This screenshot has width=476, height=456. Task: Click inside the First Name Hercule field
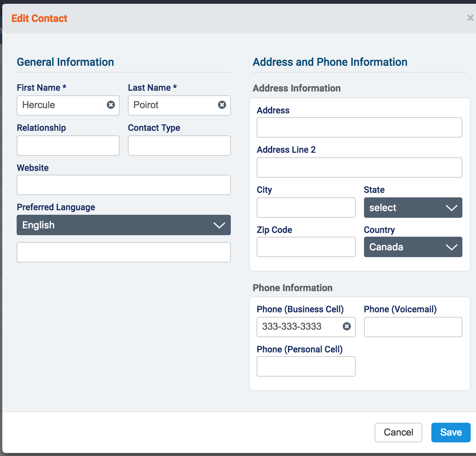pyautogui.click(x=61, y=105)
